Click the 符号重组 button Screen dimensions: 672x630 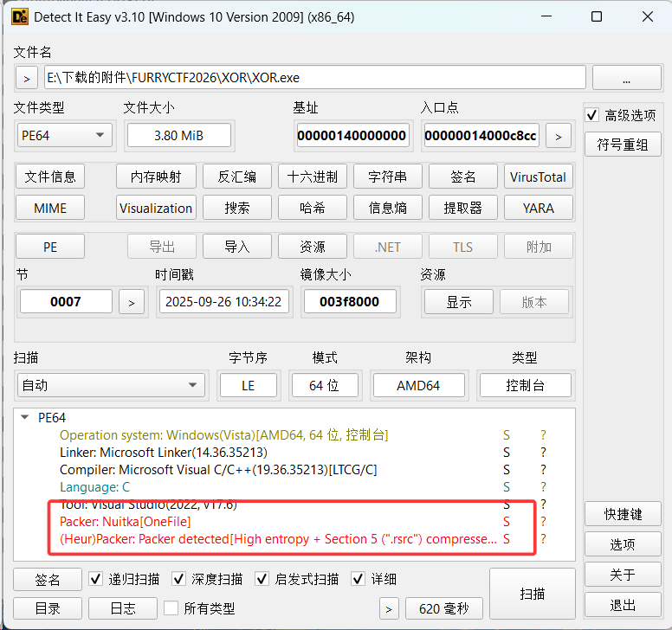click(623, 145)
